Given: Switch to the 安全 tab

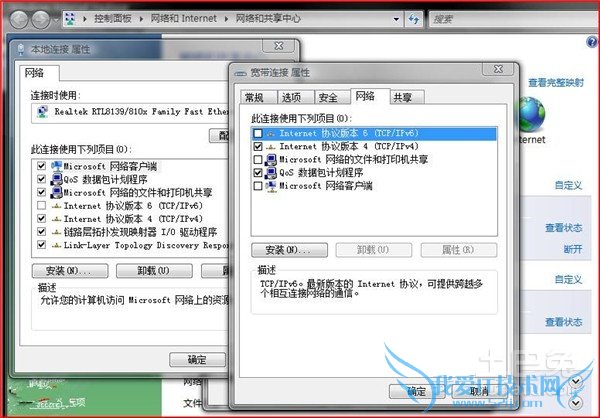Looking at the screenshot, I should click(332, 97).
